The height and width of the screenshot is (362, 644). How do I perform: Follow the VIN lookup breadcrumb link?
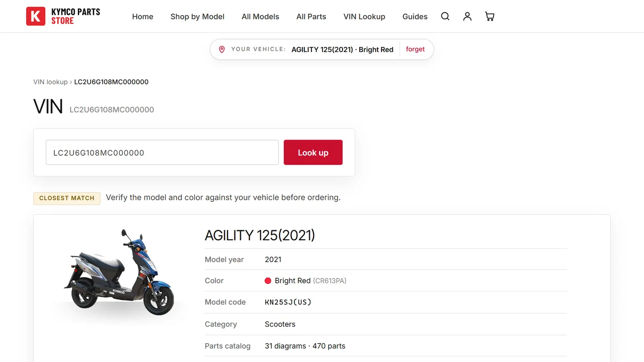coord(51,82)
